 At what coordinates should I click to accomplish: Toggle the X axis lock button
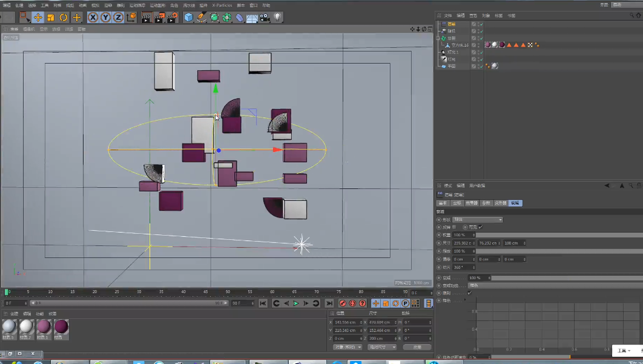(93, 18)
